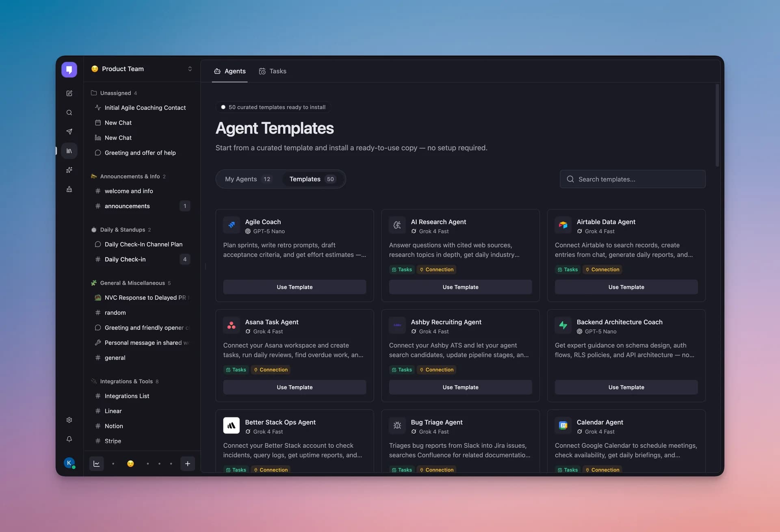Use Template for Airtable Data Agent

(626, 287)
